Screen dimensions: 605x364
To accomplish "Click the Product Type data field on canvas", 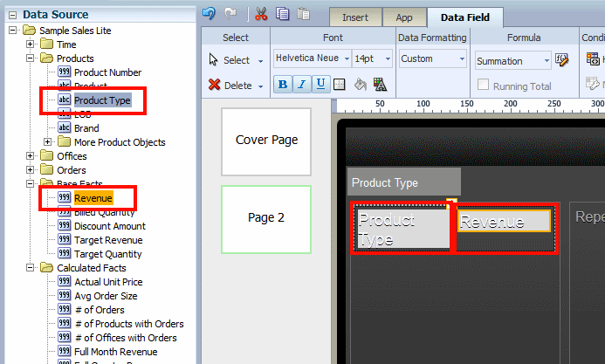I will click(403, 229).
